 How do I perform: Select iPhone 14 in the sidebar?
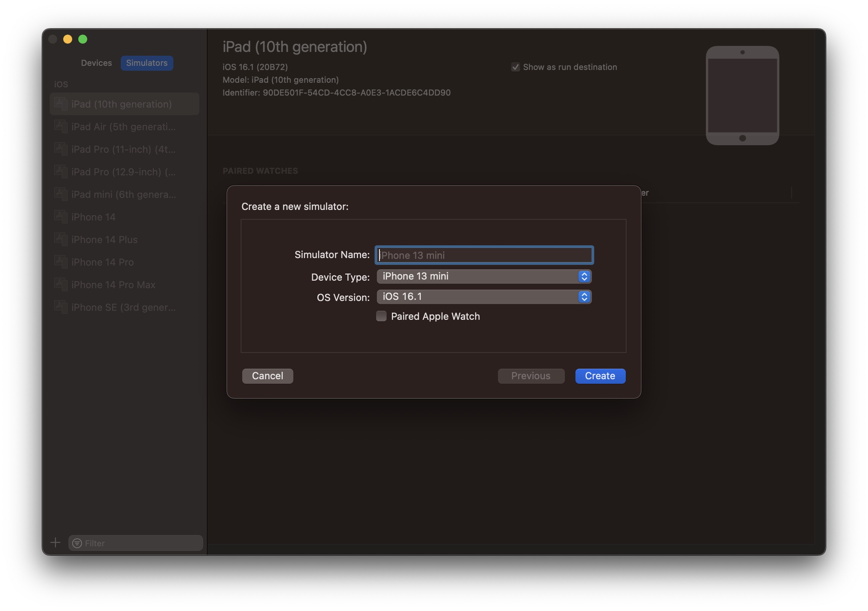pyautogui.click(x=124, y=217)
